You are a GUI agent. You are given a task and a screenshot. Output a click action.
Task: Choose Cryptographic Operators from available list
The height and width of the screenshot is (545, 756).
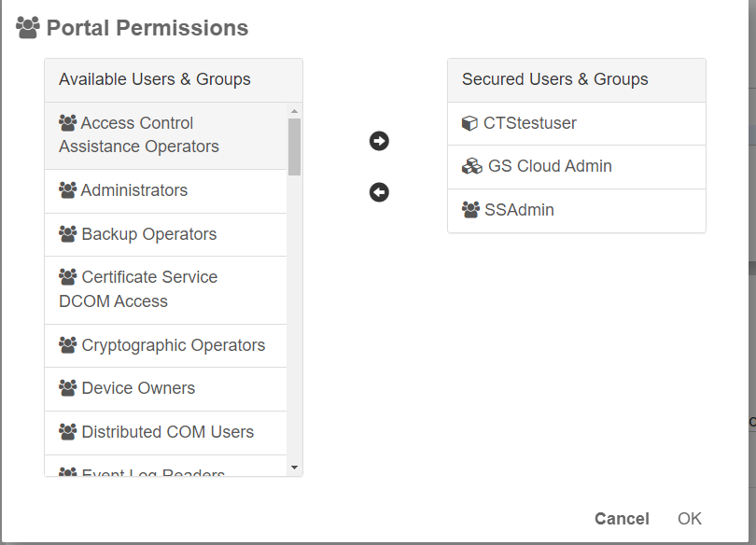[173, 345]
